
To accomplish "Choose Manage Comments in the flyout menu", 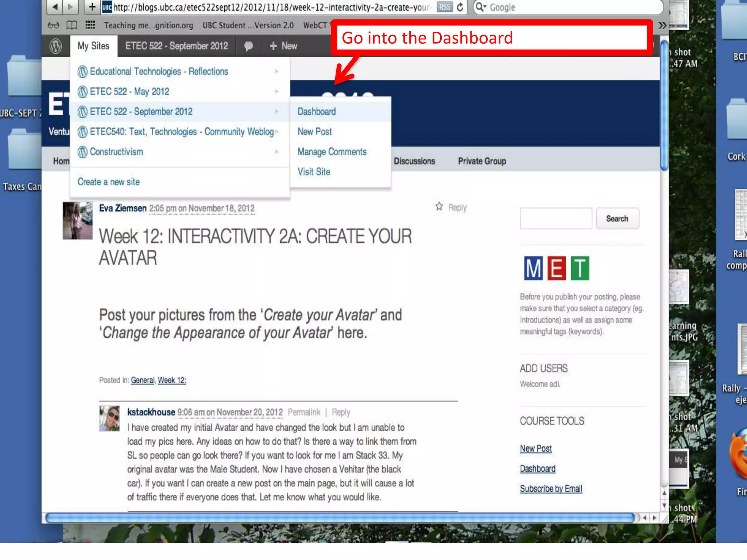I will (x=332, y=152).
